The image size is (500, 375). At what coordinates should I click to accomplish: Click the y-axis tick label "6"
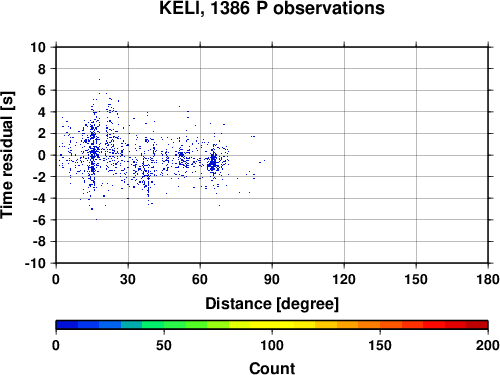42,90
